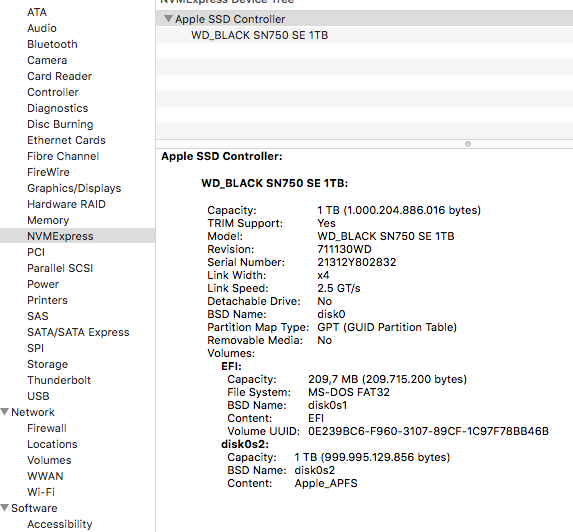Click the Volume UUID value
573x532 pixels.
pos(428,432)
